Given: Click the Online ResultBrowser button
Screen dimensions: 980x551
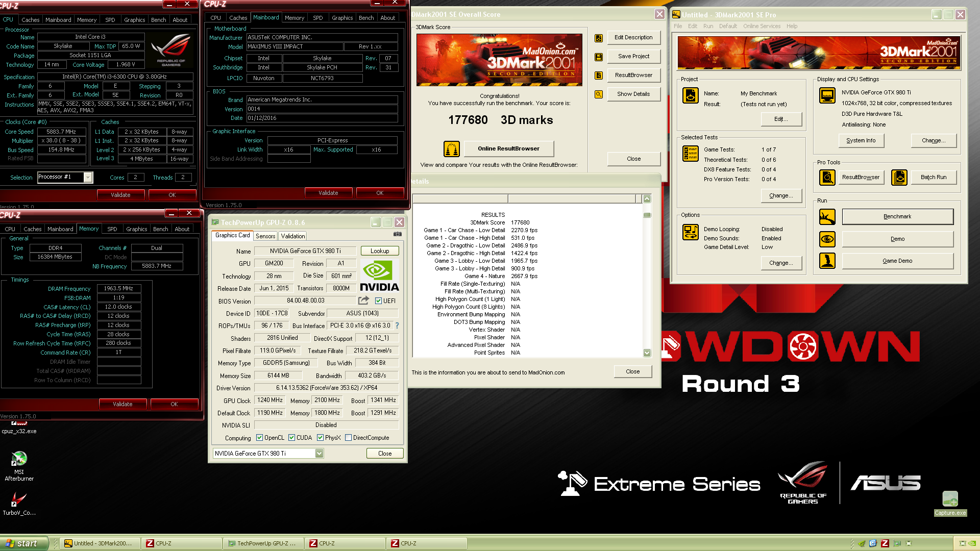Looking at the screenshot, I should (x=508, y=149).
